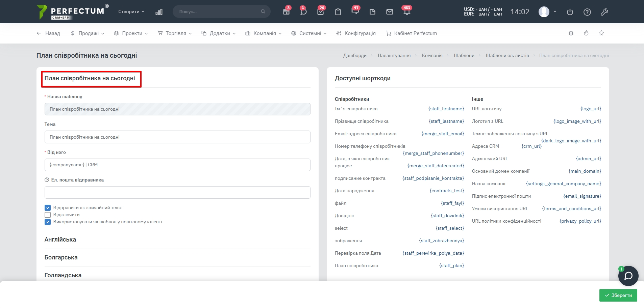This screenshot has width=644, height=308.
Task: Enable the 'Відключити' checkbox
Action: click(x=48, y=215)
